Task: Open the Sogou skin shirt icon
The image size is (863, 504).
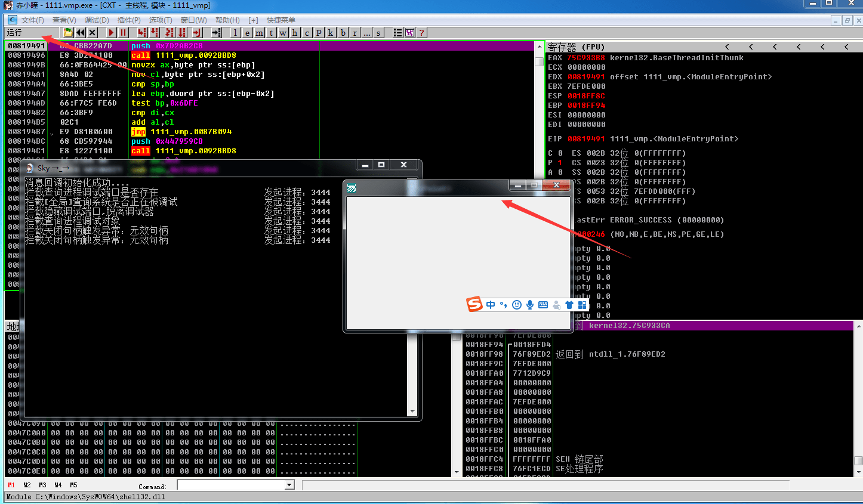Action: 569,305
